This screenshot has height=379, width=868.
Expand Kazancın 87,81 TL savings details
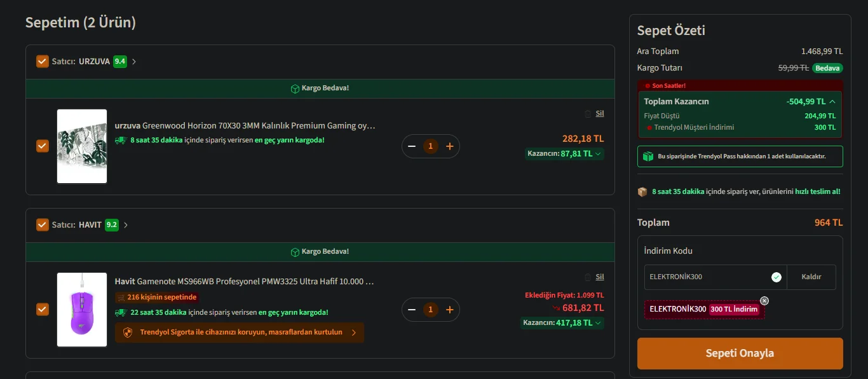[x=599, y=153]
